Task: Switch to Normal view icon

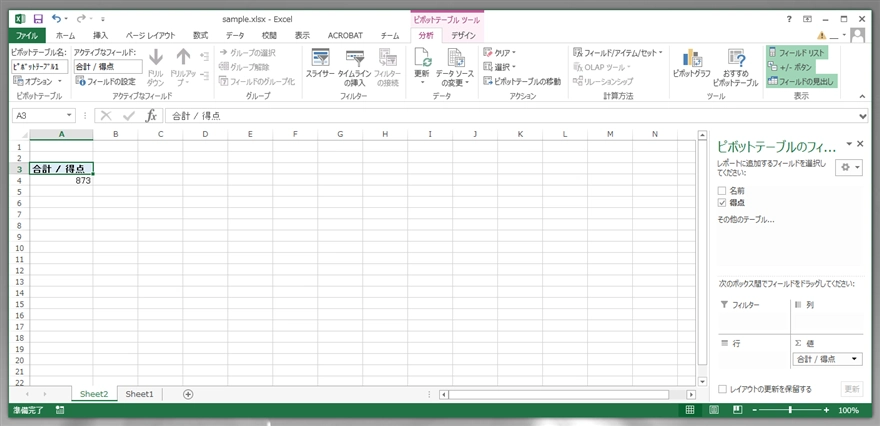Action: pos(690,410)
